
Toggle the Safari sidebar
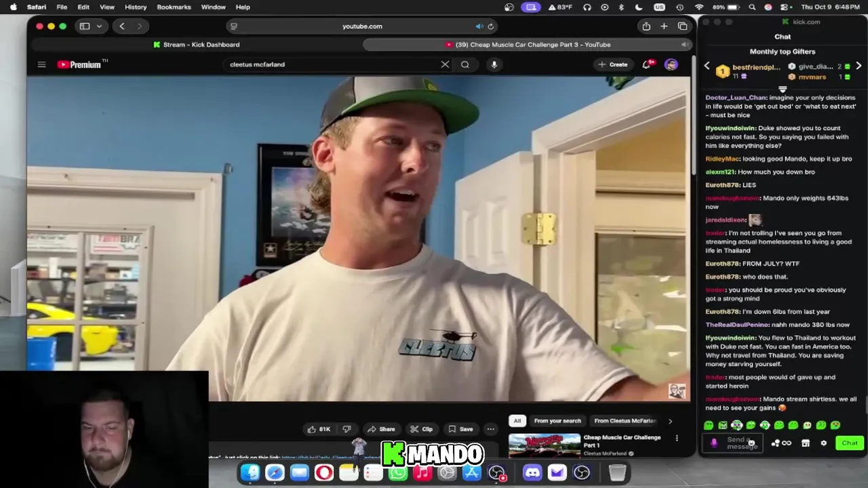click(85, 26)
